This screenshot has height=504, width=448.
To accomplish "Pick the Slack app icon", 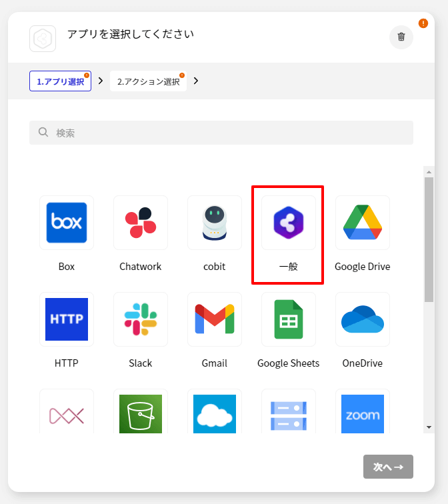I will tap(141, 319).
